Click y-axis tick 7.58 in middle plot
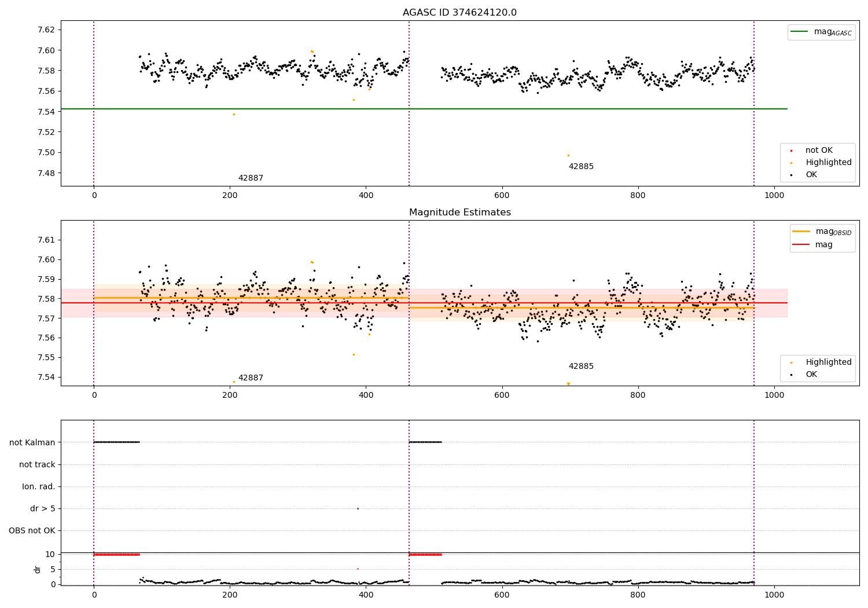Screen dimensions: 868x608 45,299
